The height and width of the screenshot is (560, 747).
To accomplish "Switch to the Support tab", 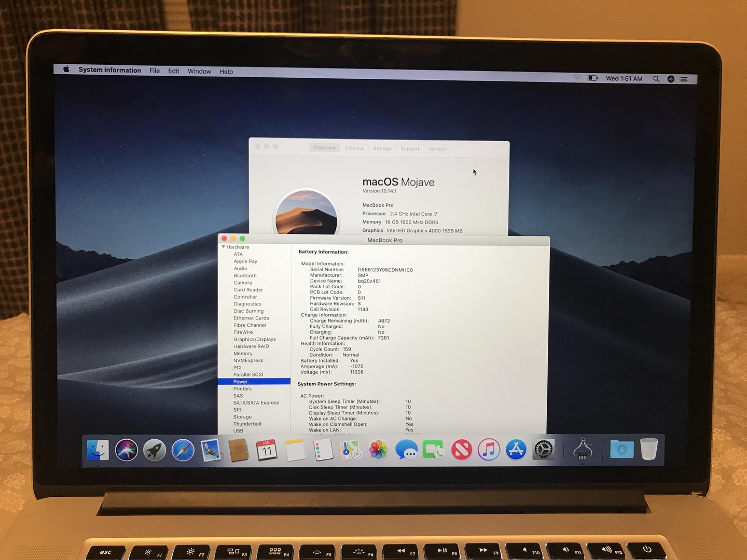I will 410,149.
